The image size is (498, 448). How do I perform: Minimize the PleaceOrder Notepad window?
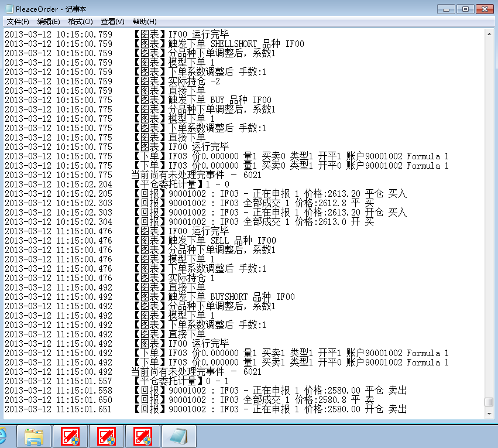[x=447, y=9]
